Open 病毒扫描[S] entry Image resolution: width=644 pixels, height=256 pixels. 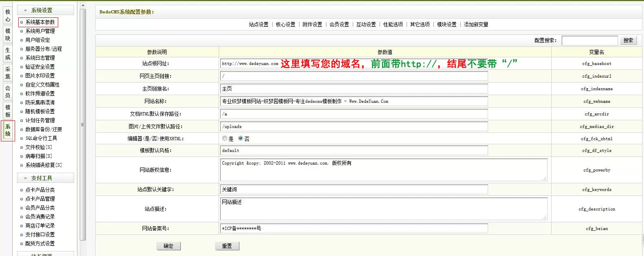click(39, 156)
